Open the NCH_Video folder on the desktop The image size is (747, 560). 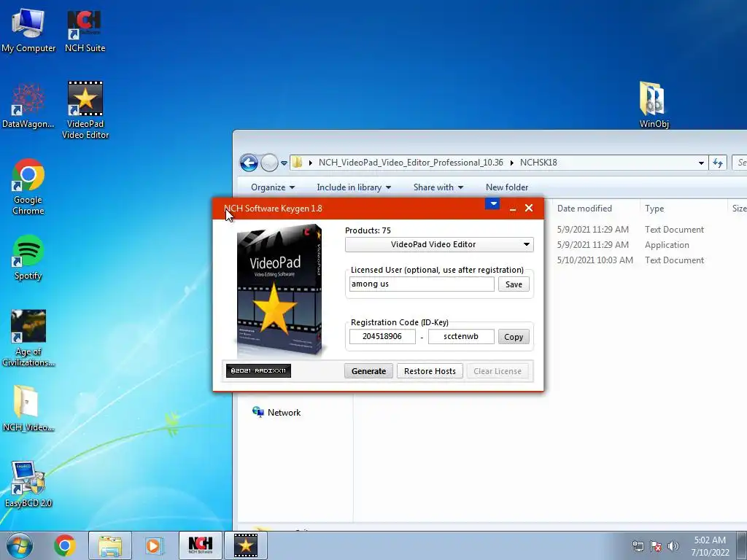coord(28,408)
